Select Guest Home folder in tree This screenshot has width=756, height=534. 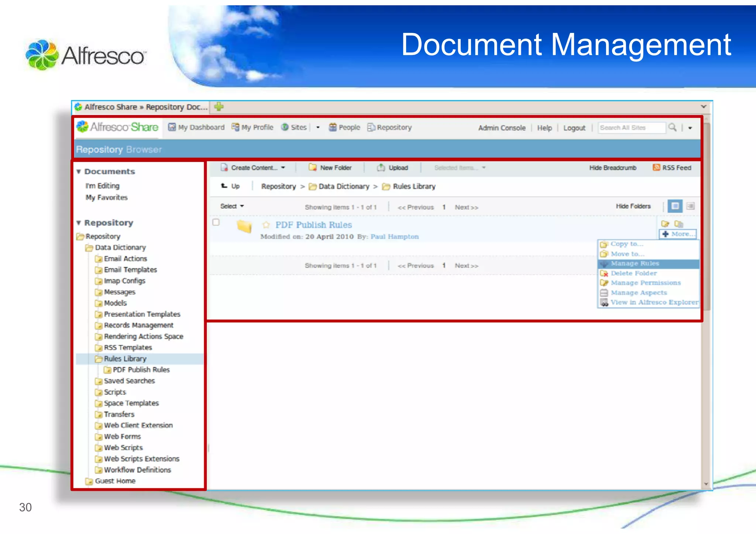(111, 481)
